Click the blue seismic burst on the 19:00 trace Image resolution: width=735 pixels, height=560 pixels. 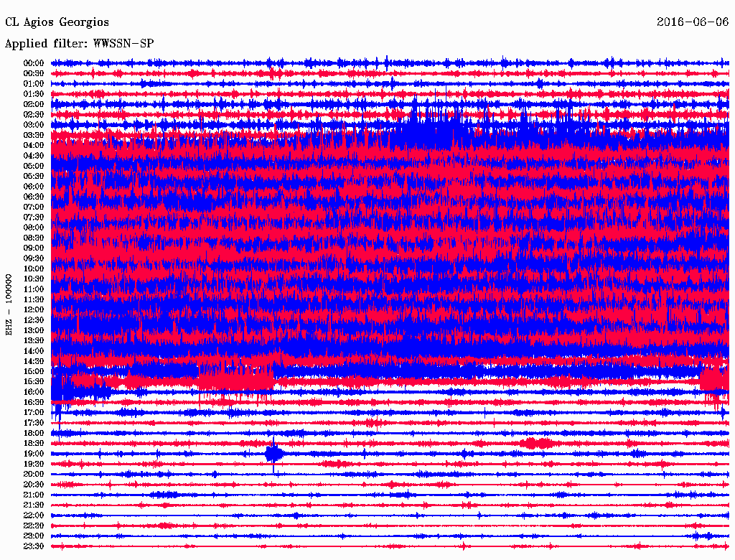click(274, 454)
